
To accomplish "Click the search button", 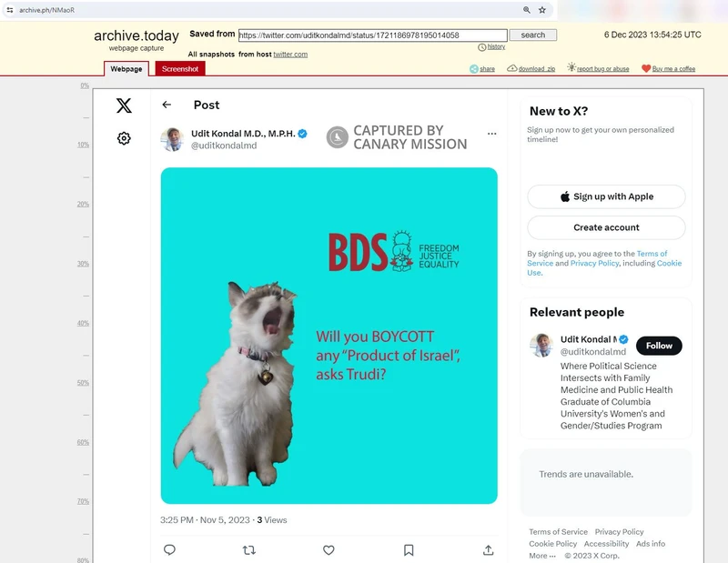I will coord(533,35).
